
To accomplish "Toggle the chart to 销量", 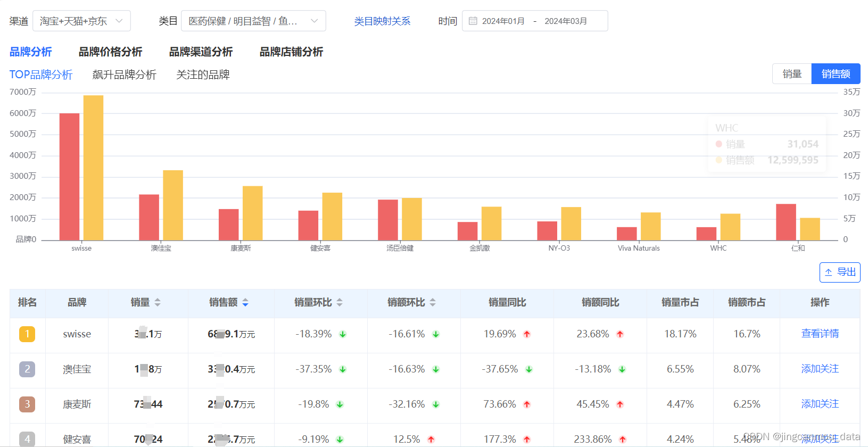I will pos(792,74).
